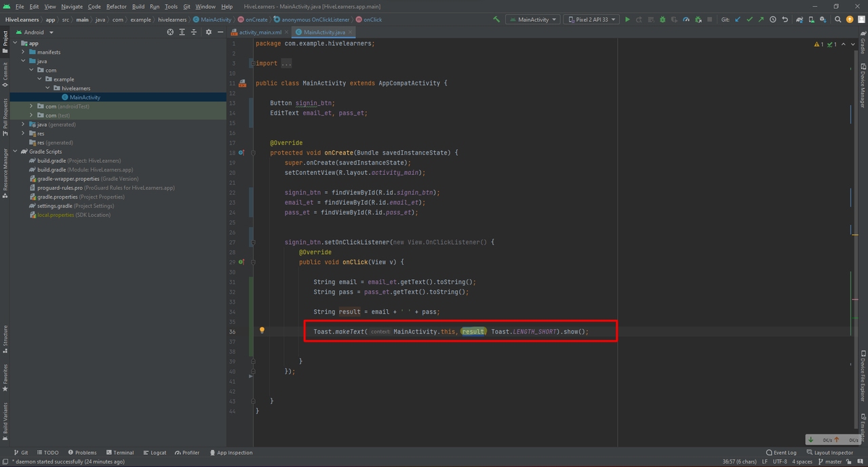Click the override gutter icon beside onCreate
The height and width of the screenshot is (467, 868).
pos(241,153)
